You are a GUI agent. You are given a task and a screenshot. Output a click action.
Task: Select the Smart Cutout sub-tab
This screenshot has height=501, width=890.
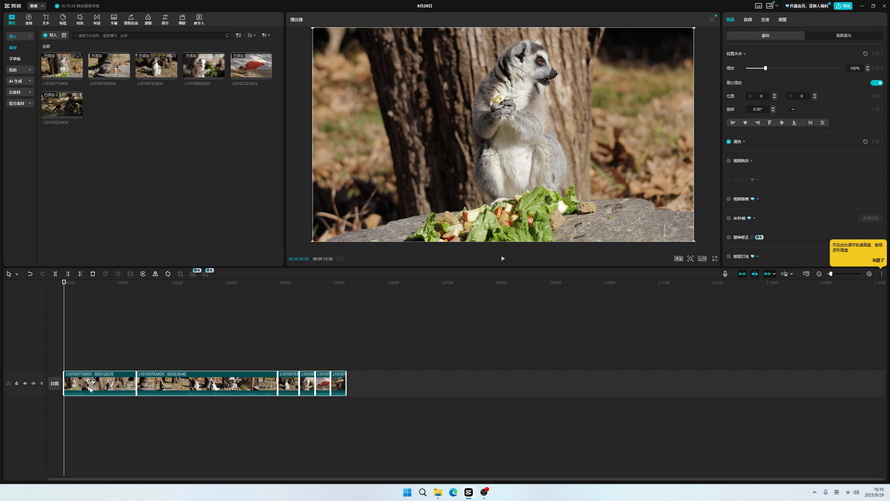click(843, 35)
